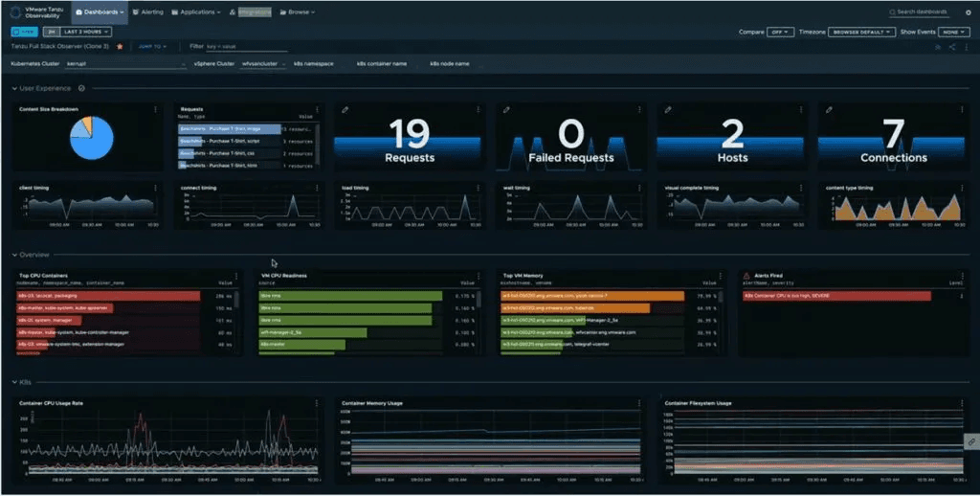Open the Compare OFF dropdown
Image resolution: width=980 pixels, height=496 pixels.
coord(781,32)
